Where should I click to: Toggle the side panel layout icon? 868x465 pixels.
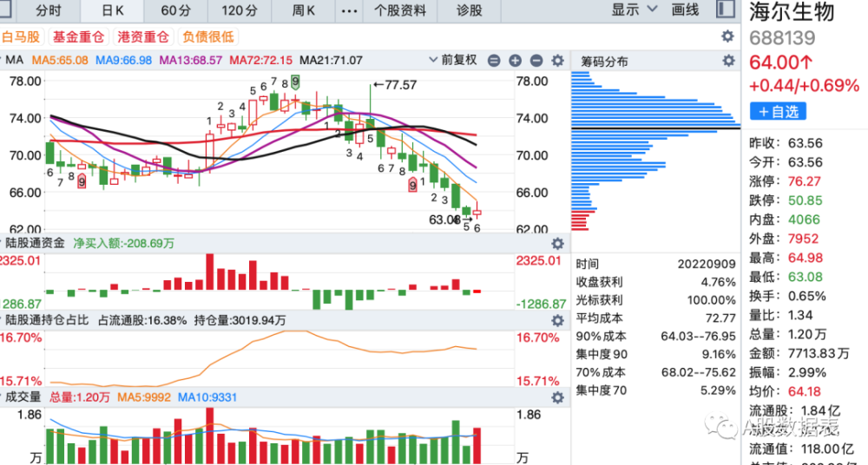coord(725,10)
